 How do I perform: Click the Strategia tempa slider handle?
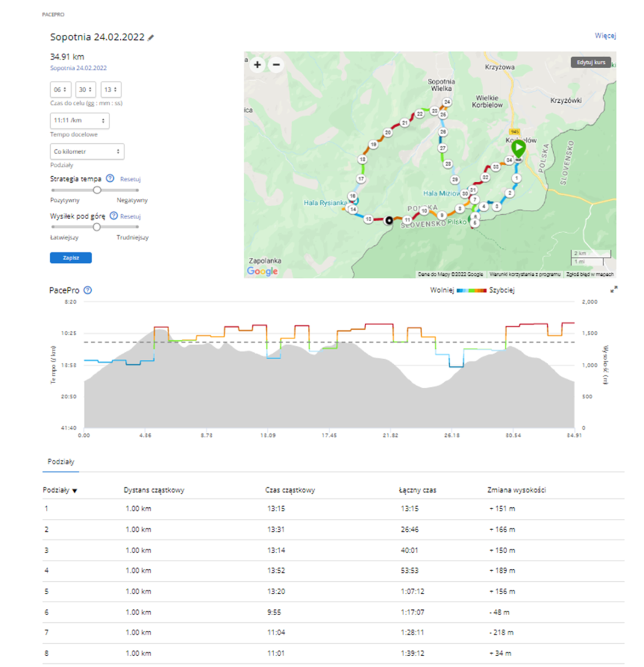pos(97,190)
